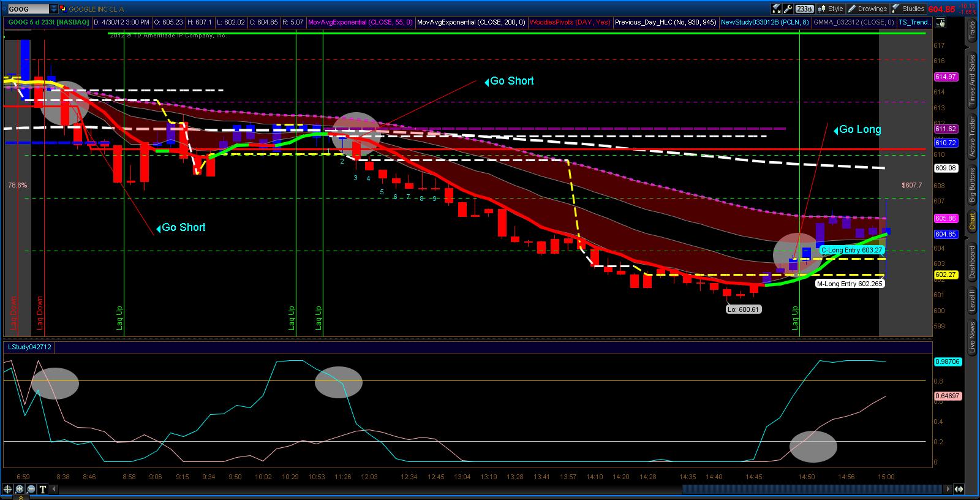This screenshot has width=980, height=500.
Task: Click the 610.72 price axis tag
Action: click(946, 143)
